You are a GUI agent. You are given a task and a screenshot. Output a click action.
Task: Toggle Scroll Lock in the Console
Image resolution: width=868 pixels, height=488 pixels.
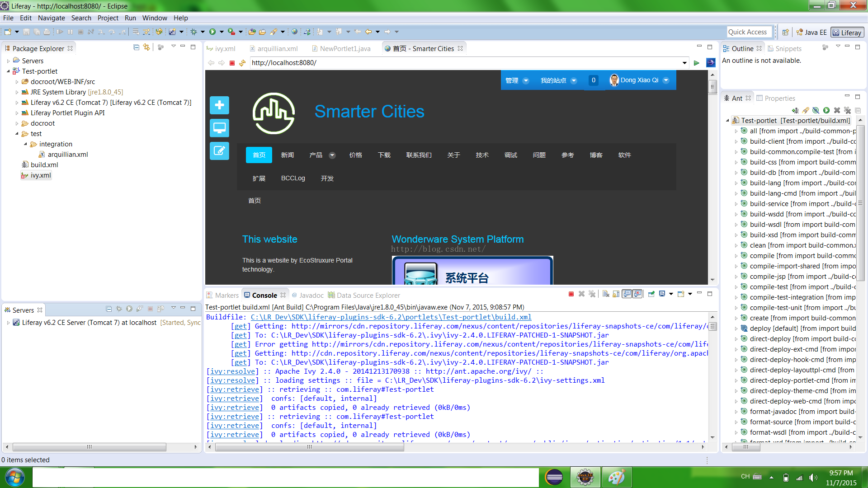click(x=616, y=294)
